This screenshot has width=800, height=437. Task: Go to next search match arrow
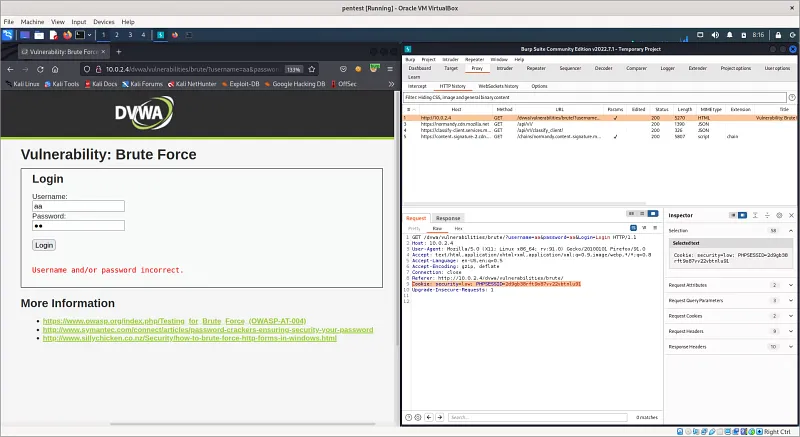[x=440, y=417]
